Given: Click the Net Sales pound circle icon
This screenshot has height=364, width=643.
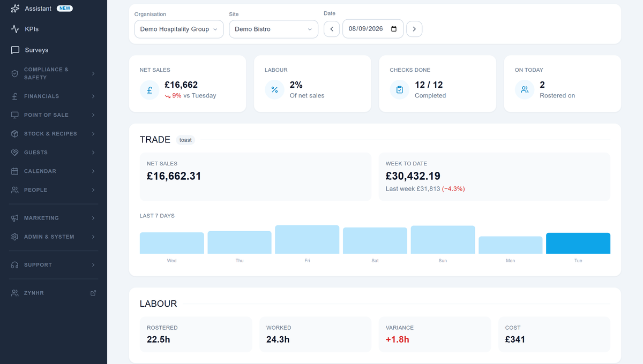Looking at the screenshot, I should (x=149, y=90).
